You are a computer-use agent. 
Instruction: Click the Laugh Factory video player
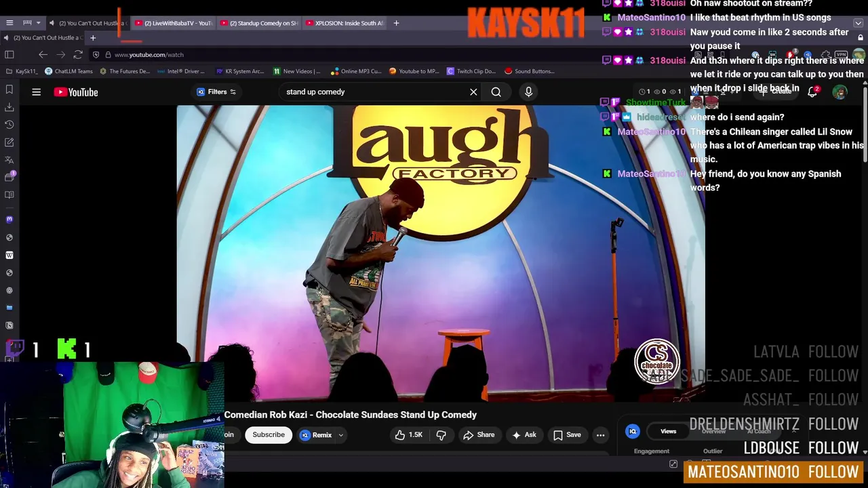point(441,253)
